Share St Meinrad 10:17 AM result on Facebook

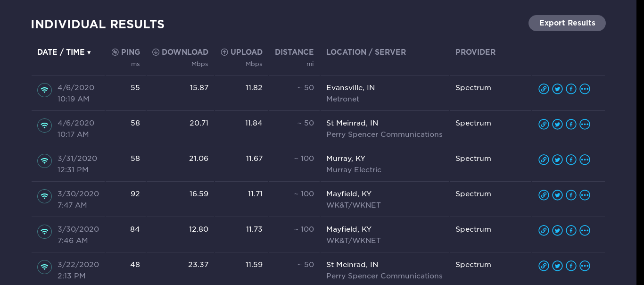[571, 124]
